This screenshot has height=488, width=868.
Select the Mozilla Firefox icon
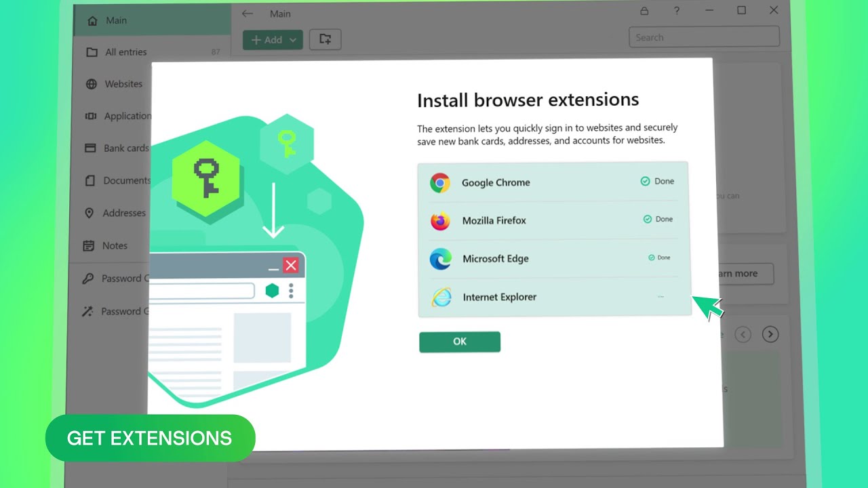pyautogui.click(x=440, y=221)
